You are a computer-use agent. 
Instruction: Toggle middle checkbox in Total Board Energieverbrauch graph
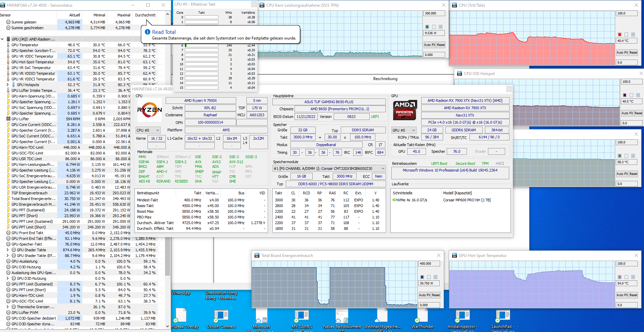(x=429, y=277)
